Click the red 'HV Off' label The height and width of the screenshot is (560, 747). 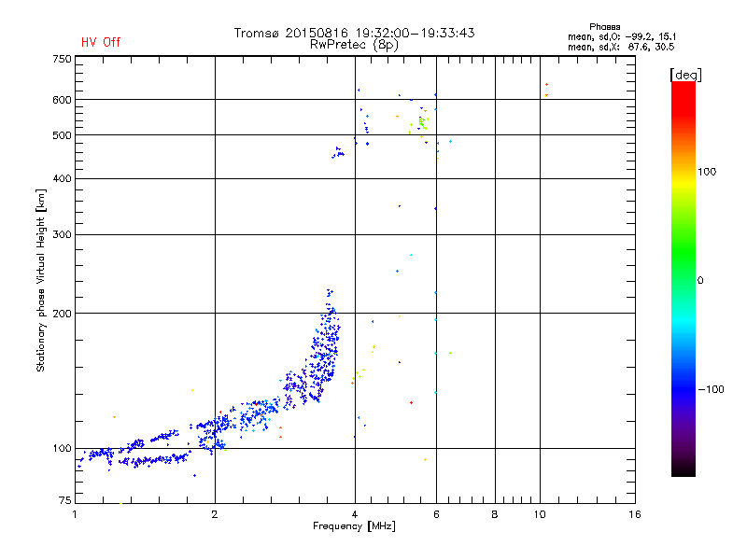101,42
